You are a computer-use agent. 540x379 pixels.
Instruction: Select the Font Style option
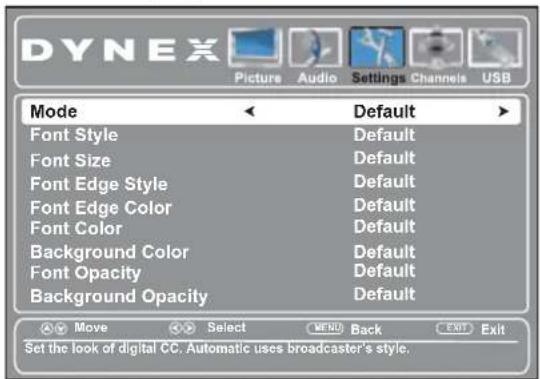coord(74,135)
